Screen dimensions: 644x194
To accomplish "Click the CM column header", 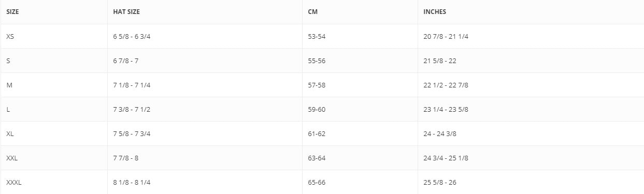I will tap(312, 12).
